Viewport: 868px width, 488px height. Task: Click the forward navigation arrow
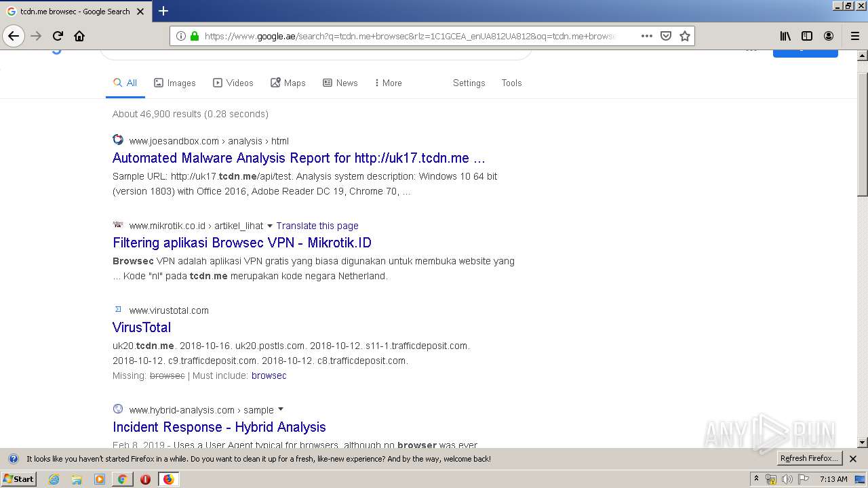(x=36, y=36)
